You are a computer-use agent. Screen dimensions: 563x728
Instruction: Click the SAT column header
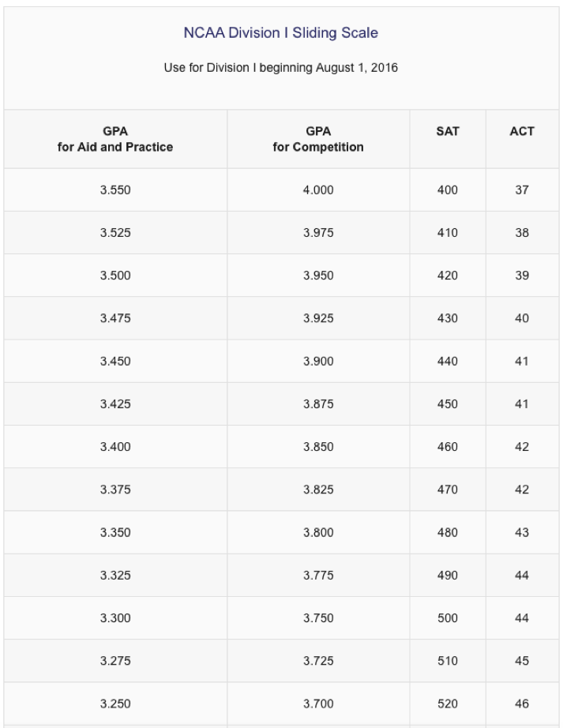(x=448, y=139)
